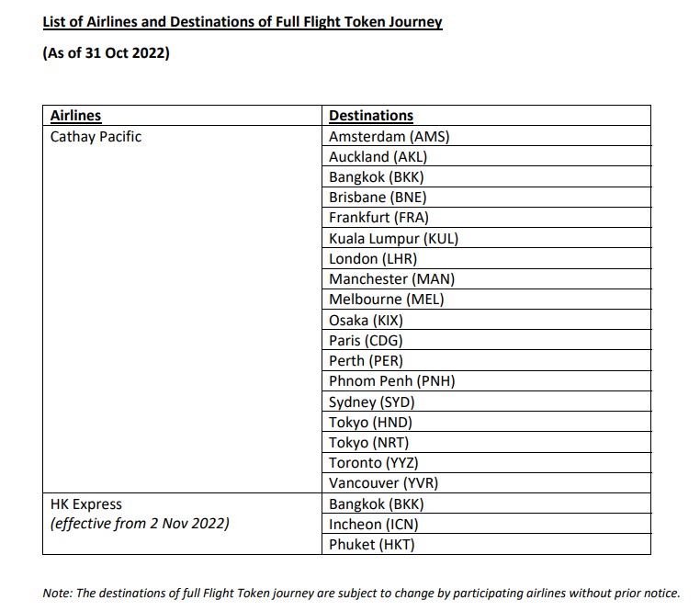700x611 pixels.
Task: Click the Brisbane (BNE) row
Action: pos(486,197)
